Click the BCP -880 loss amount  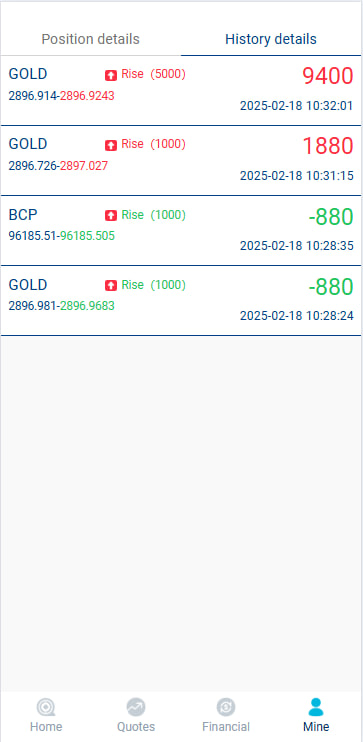click(x=331, y=217)
